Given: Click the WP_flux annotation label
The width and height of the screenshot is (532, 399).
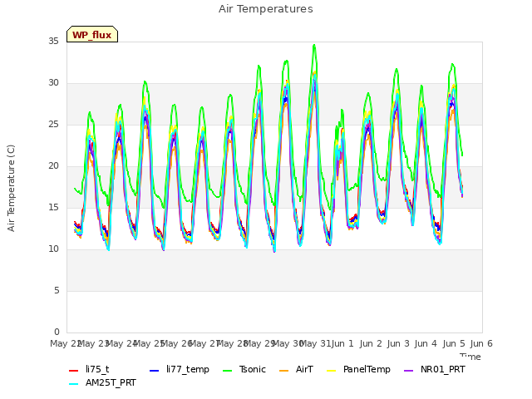Looking at the screenshot, I should [92, 35].
